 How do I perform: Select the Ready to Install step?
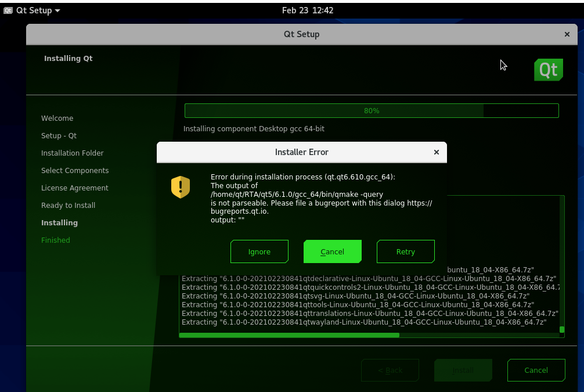click(x=68, y=206)
